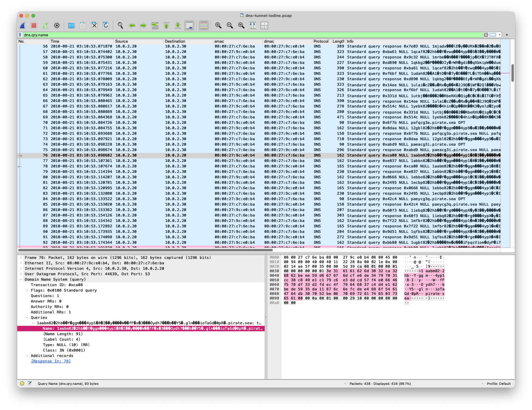Open expert information status icon
Viewport: 532px width, 410px height.
pos(22,383)
